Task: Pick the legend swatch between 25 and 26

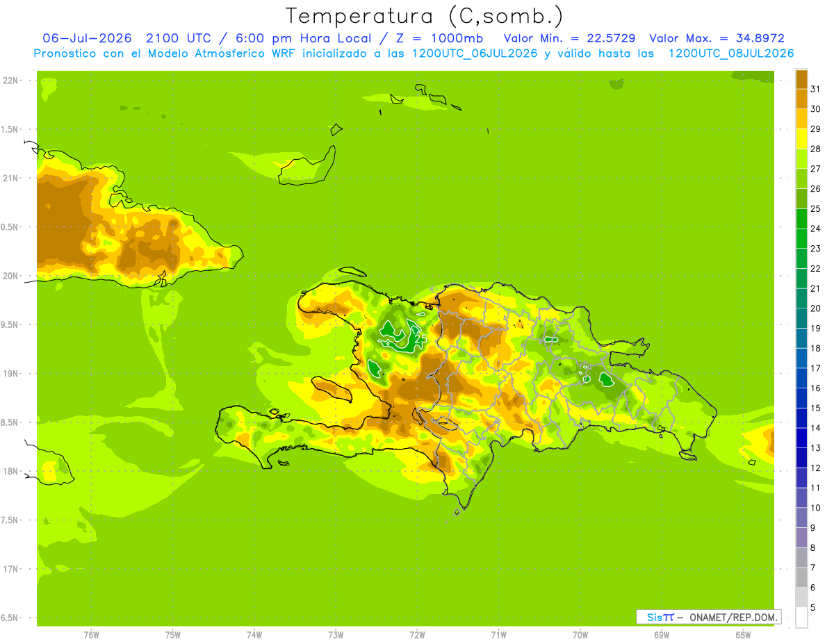Action: point(801,199)
